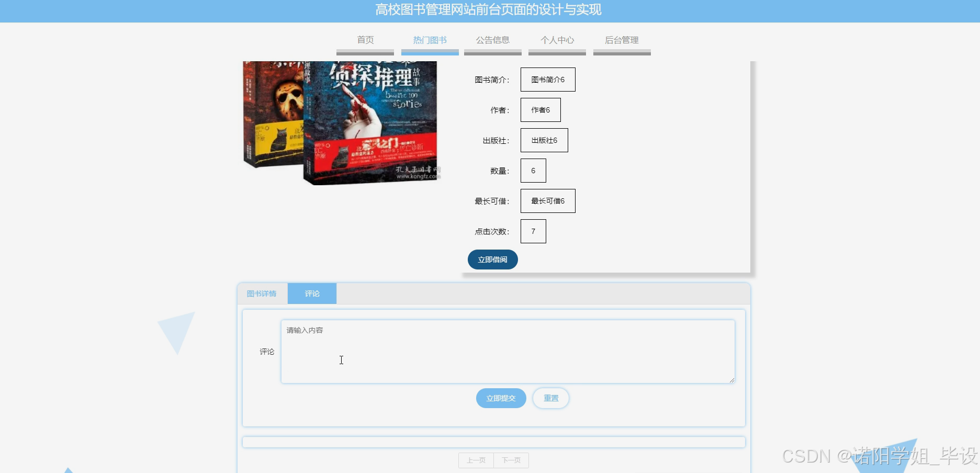The height and width of the screenshot is (473, 980).
Task: Click the comment input area 请输入内容
Action: point(508,351)
